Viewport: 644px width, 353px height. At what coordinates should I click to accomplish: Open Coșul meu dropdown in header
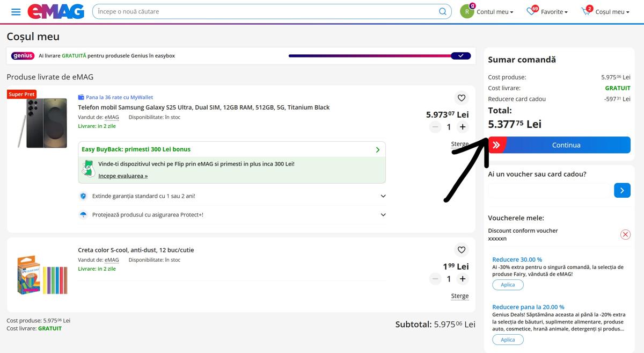tap(612, 12)
